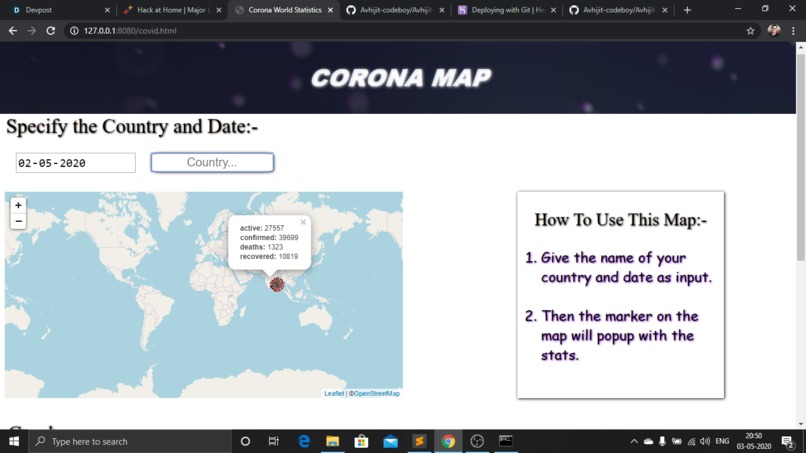Open Sublime Text from the taskbar
The image size is (806, 453).
pyautogui.click(x=419, y=441)
